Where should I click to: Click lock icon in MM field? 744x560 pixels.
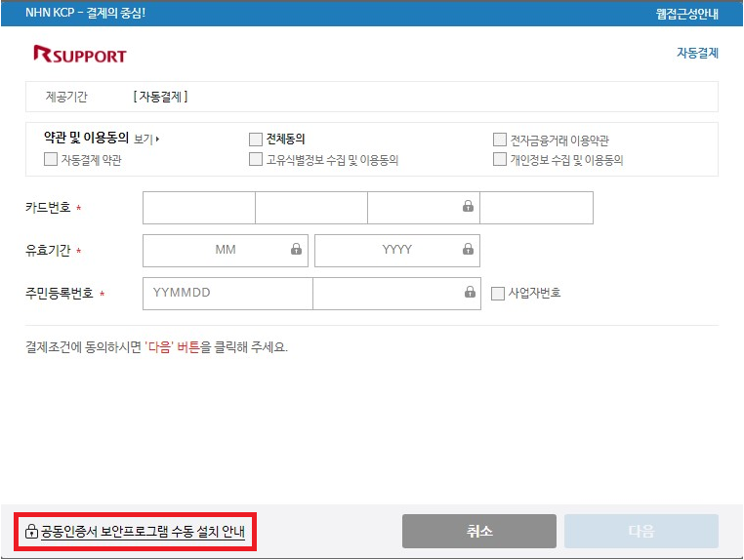click(296, 249)
